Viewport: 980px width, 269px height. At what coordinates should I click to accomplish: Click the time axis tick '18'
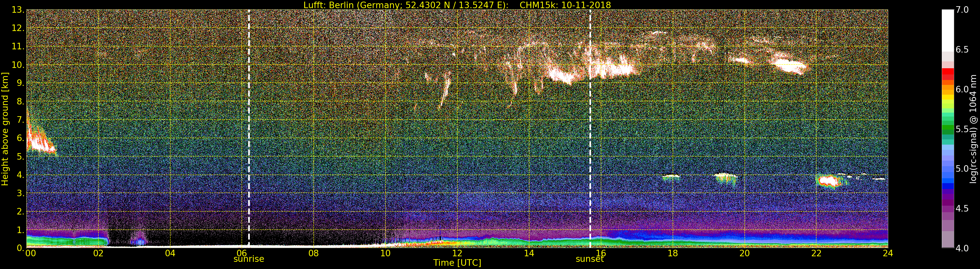pyautogui.click(x=673, y=253)
